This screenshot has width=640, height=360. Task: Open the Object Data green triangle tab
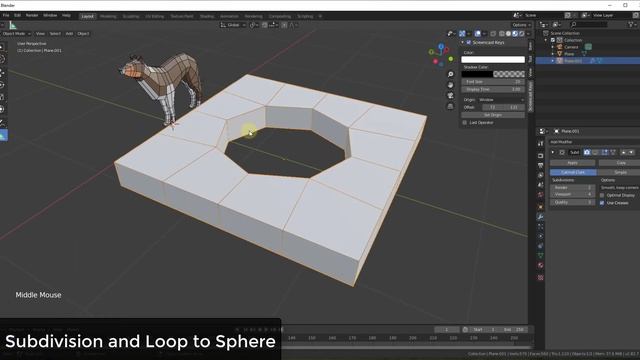(x=540, y=256)
